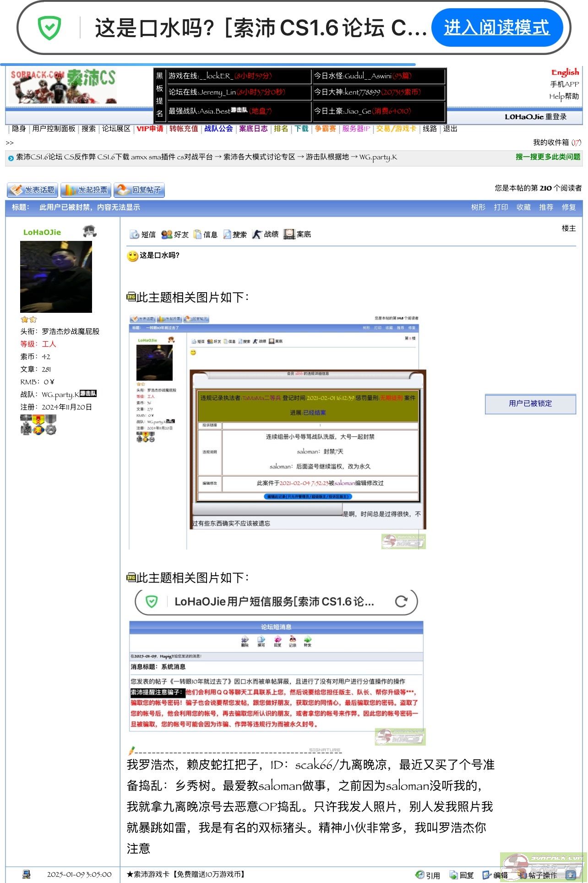Open 服务器IP menu item

pos(356,129)
